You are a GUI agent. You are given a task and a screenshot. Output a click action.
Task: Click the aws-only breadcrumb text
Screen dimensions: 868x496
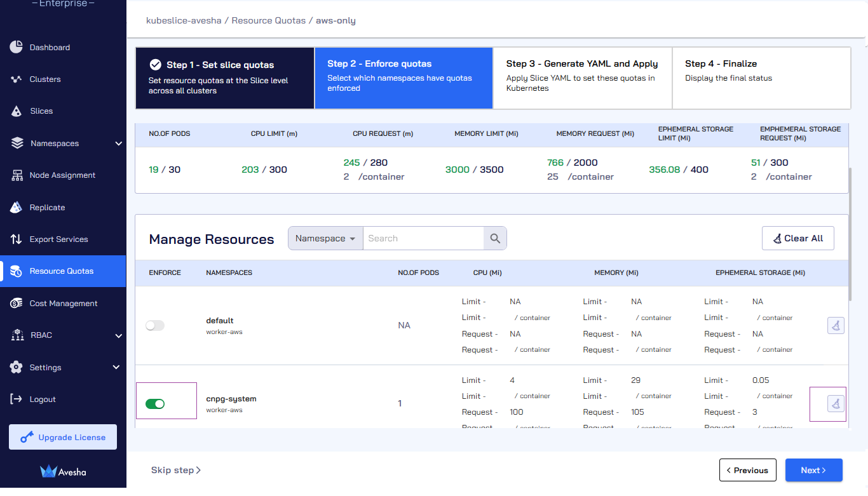336,20
